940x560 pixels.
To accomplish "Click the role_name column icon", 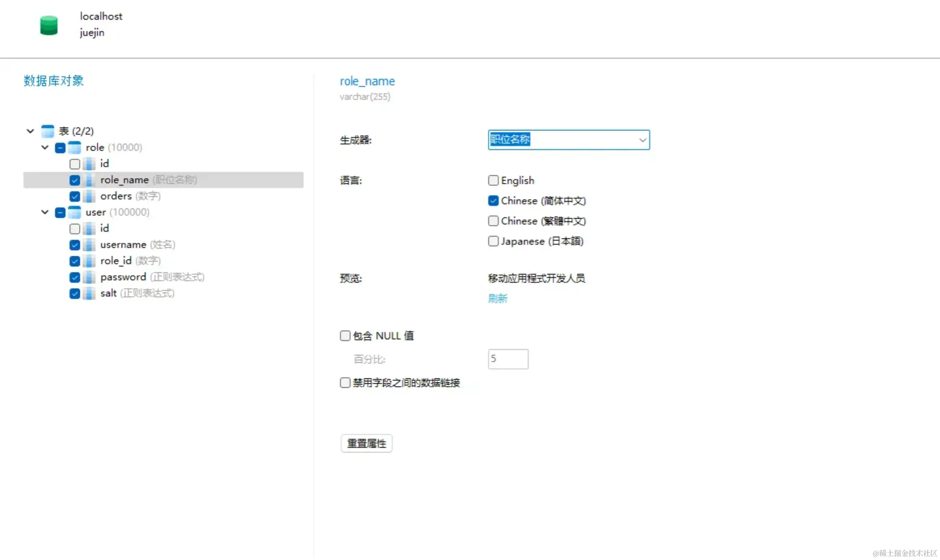I will tap(89, 180).
